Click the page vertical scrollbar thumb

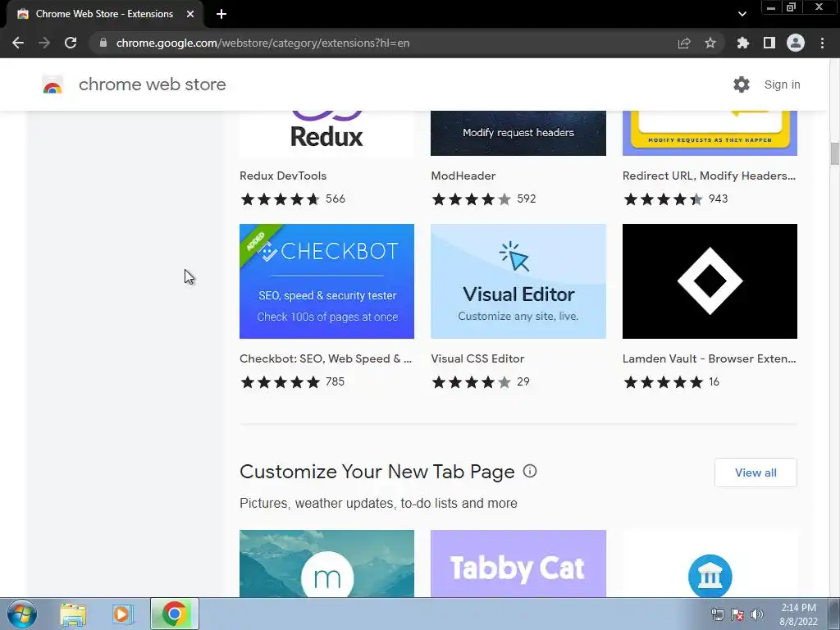click(x=834, y=153)
